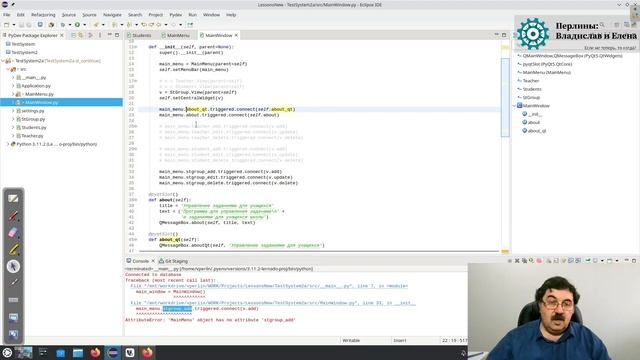Click the bottom desktop icon in annotation bar
Viewport: 640px width, 360px height.
tap(13, 334)
